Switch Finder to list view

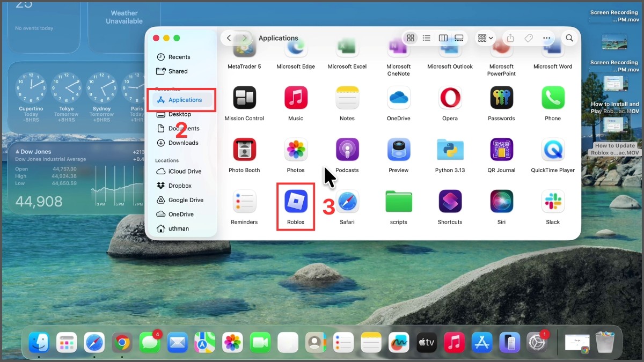427,38
